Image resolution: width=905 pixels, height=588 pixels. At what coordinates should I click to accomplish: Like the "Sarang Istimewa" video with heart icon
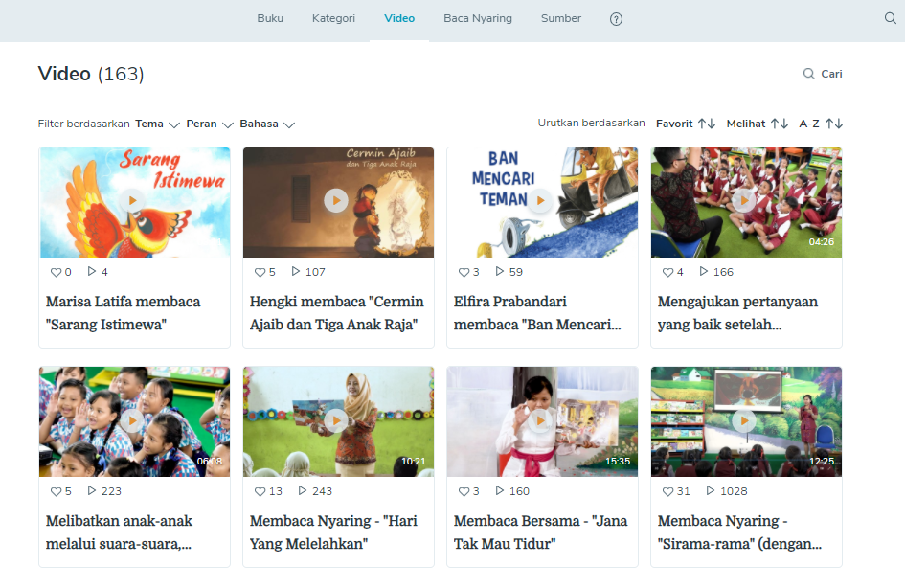click(x=56, y=272)
